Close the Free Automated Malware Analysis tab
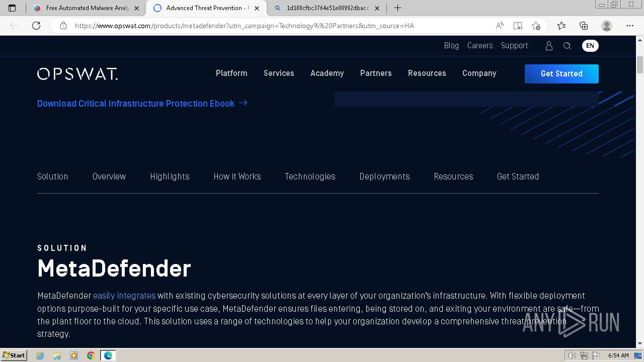Screen dimensions: 644x362 point(136,8)
